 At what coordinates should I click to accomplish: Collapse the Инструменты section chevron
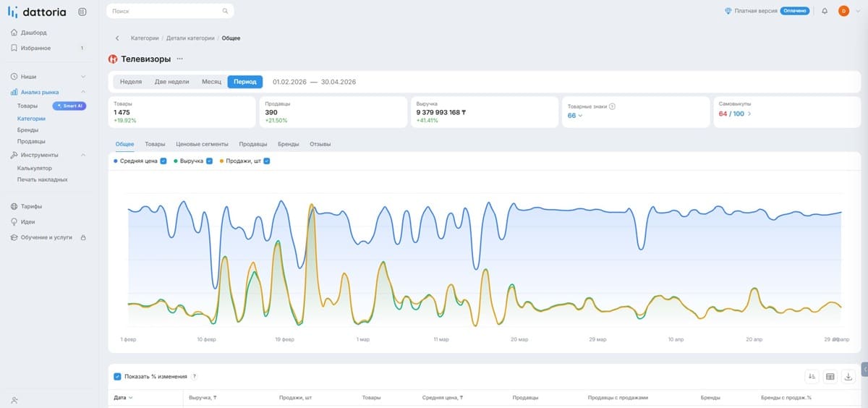tap(83, 155)
